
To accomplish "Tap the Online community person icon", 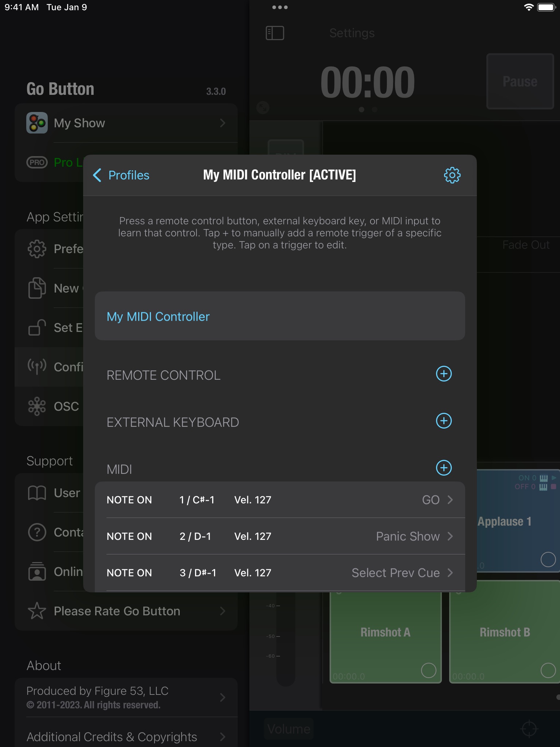I will click(37, 572).
